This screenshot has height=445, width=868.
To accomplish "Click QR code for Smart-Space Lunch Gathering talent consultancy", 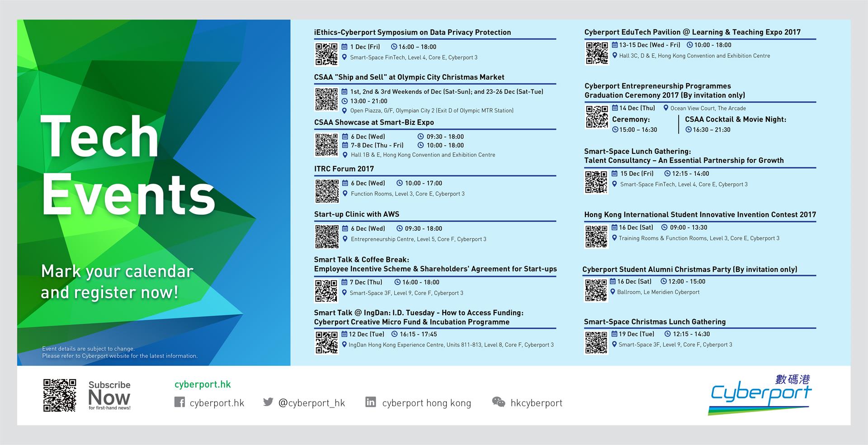I will [x=596, y=182].
